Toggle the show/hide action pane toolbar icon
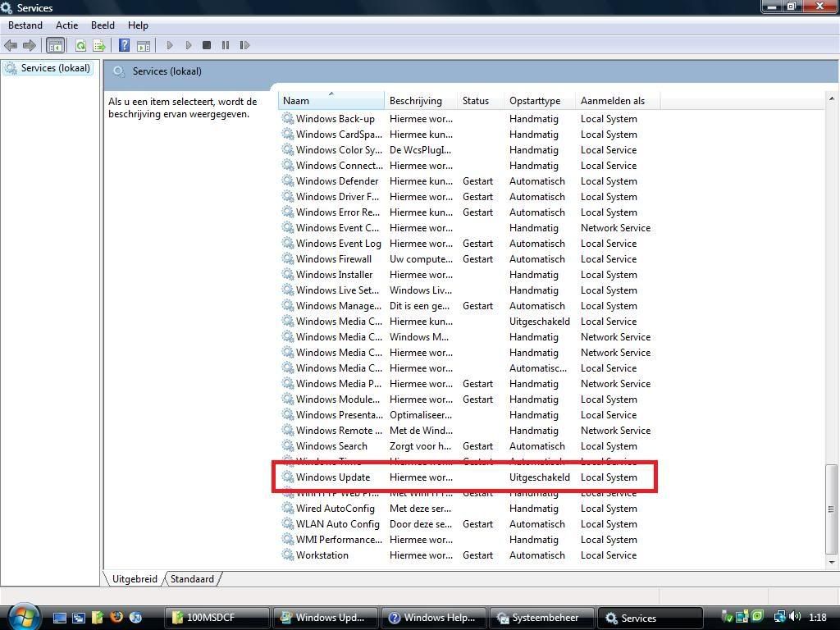Image resolution: width=840 pixels, height=630 pixels. 143,46
